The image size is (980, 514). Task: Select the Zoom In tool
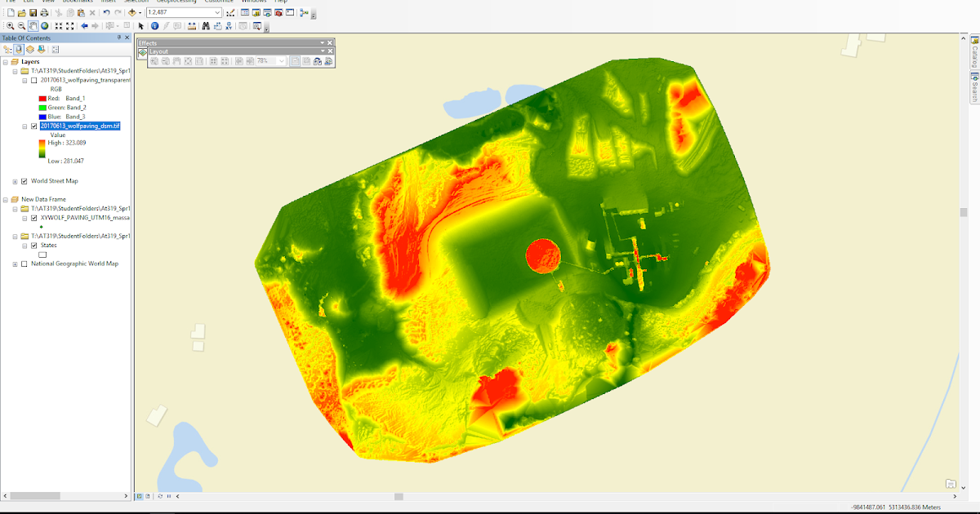pyautogui.click(x=11, y=26)
